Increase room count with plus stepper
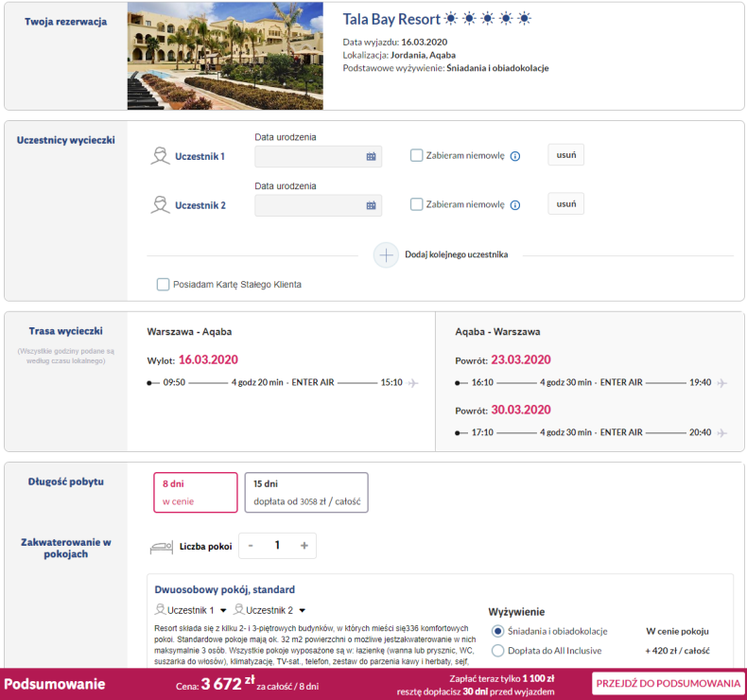Viewport: 747px width, 700px height. click(304, 546)
